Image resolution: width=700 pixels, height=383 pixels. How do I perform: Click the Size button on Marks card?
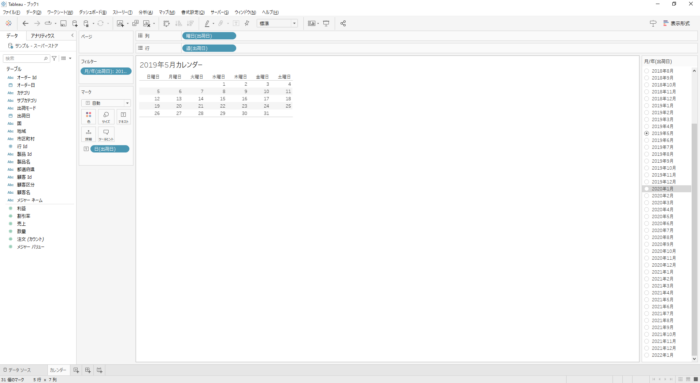point(106,117)
